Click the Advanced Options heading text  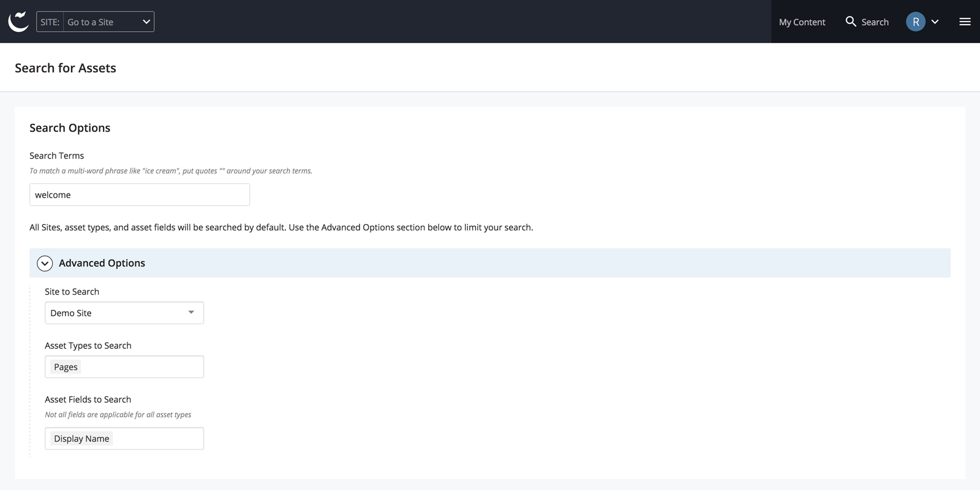point(102,263)
